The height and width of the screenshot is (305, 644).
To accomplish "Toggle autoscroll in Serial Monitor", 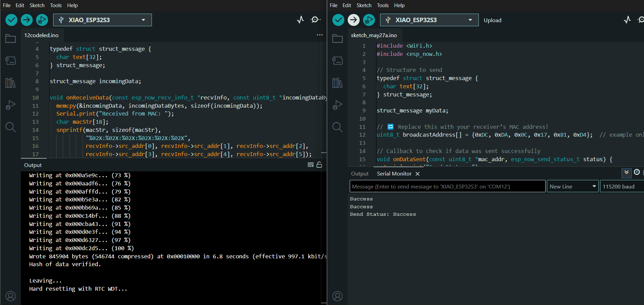I will tap(627, 173).
